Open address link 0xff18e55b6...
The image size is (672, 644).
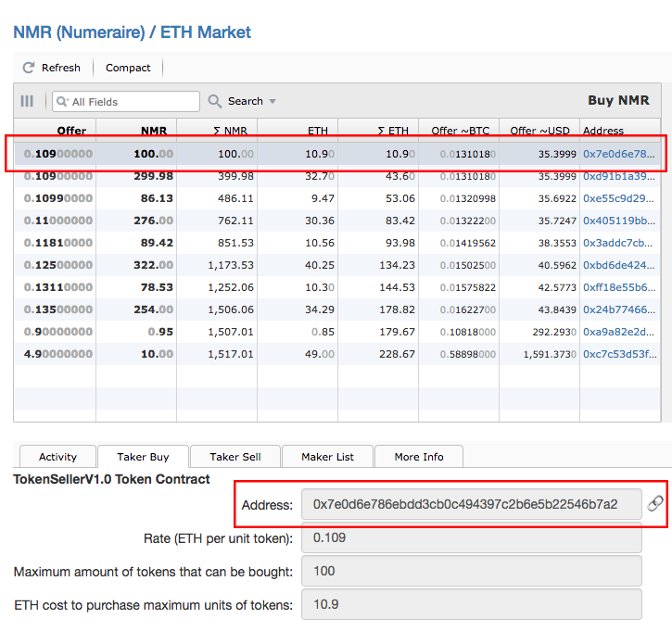point(619,287)
